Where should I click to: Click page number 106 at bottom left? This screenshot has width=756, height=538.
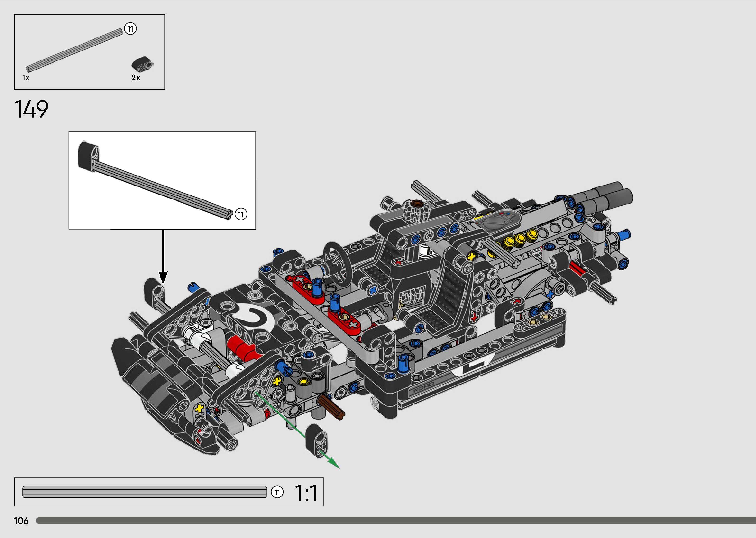(21, 521)
